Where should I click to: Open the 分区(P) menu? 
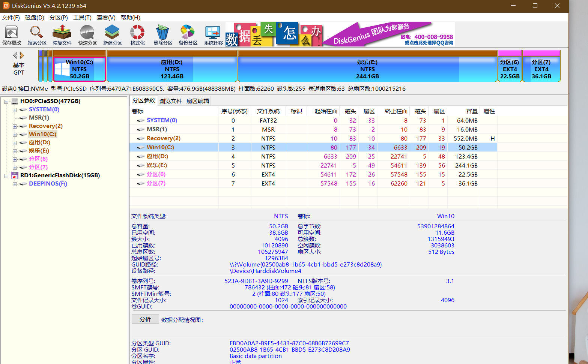pyautogui.click(x=59, y=18)
